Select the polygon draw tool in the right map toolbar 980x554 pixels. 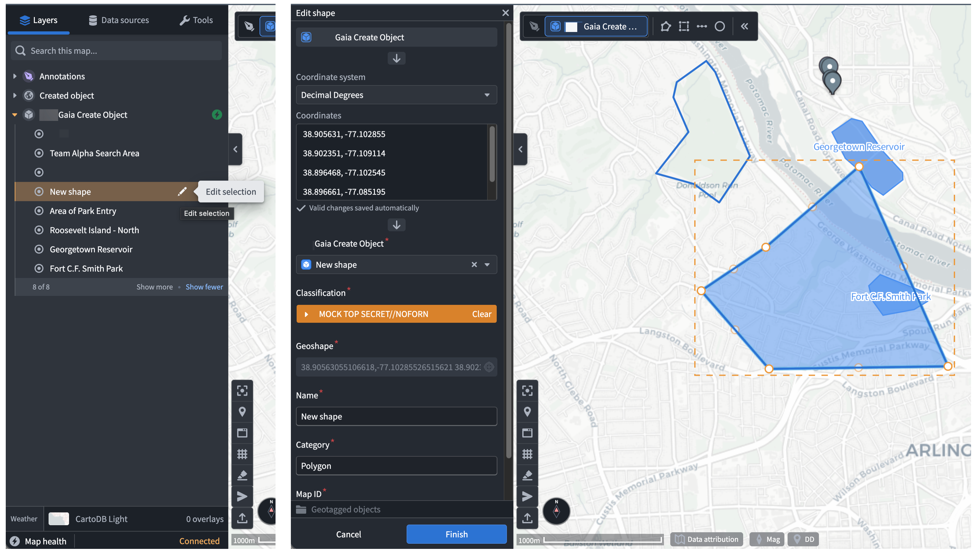(x=665, y=26)
